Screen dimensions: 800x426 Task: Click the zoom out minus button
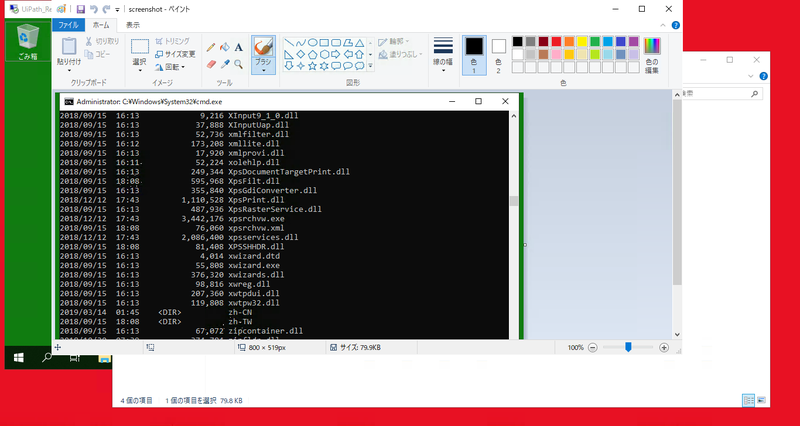coord(592,347)
